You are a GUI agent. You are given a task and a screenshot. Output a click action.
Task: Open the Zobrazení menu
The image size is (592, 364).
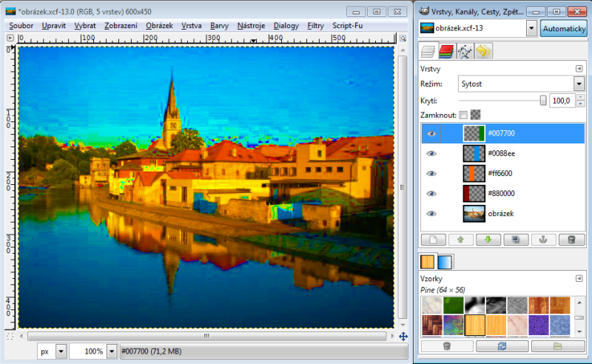click(121, 26)
